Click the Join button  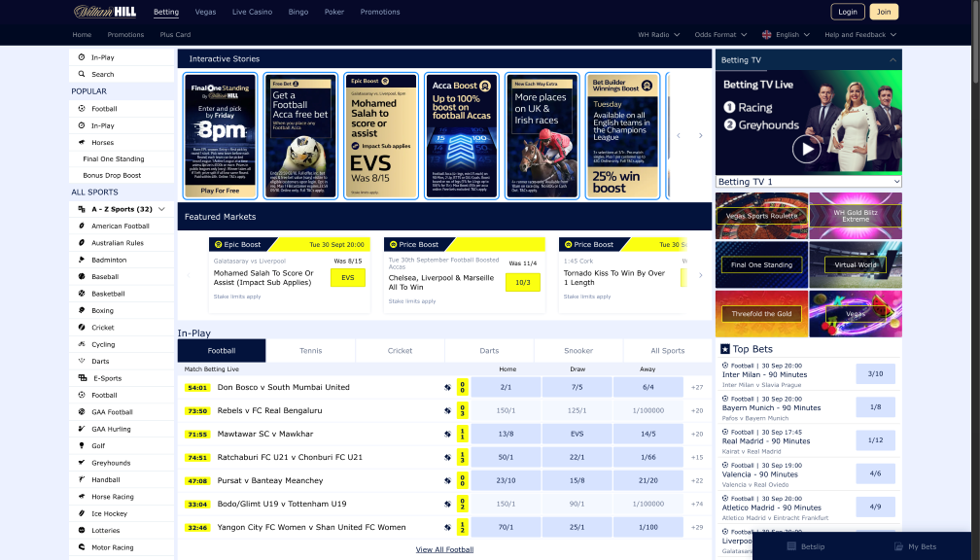pyautogui.click(x=884, y=12)
